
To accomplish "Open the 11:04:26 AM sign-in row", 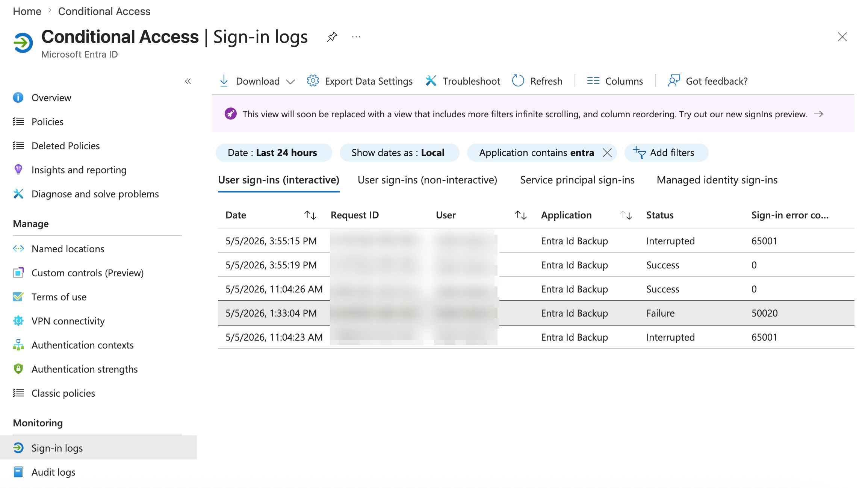I will click(x=536, y=289).
